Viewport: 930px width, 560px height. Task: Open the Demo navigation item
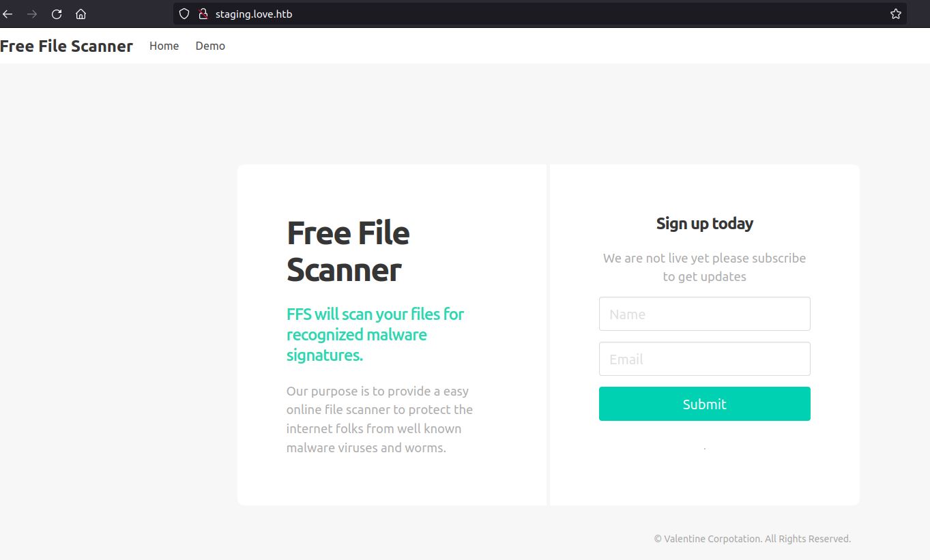point(210,46)
